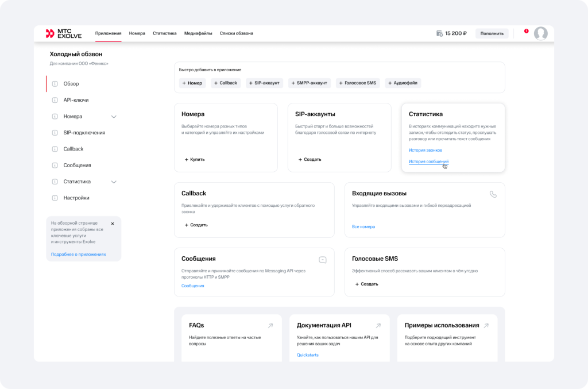Follow the История сообщений link
The image size is (588, 389).
(x=428, y=162)
